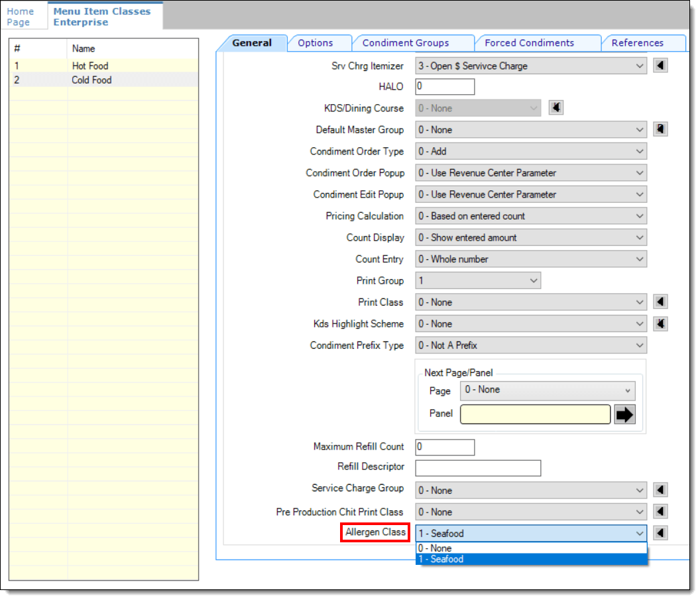Click the Maximum Refill Count field
This screenshot has width=700, height=600.
[445, 447]
